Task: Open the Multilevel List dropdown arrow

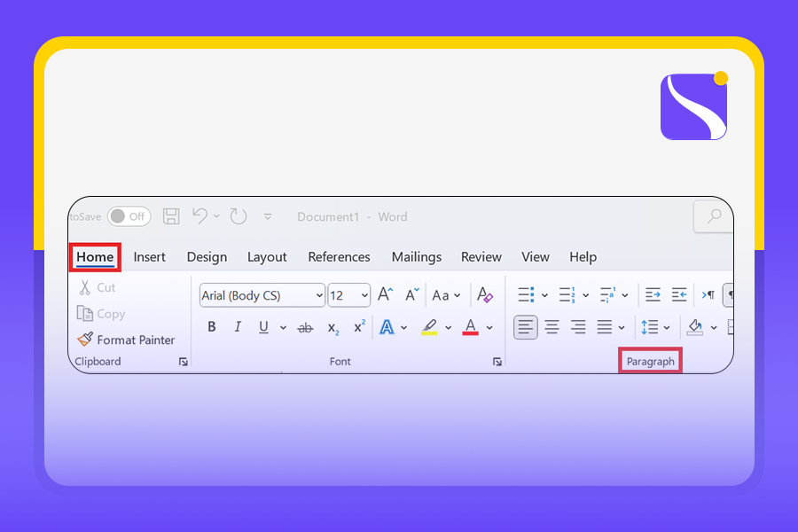Action: point(625,295)
